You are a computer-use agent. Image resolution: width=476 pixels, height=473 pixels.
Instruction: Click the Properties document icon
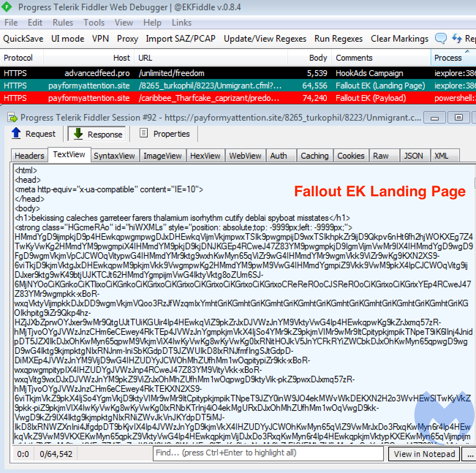pyautogui.click(x=144, y=133)
